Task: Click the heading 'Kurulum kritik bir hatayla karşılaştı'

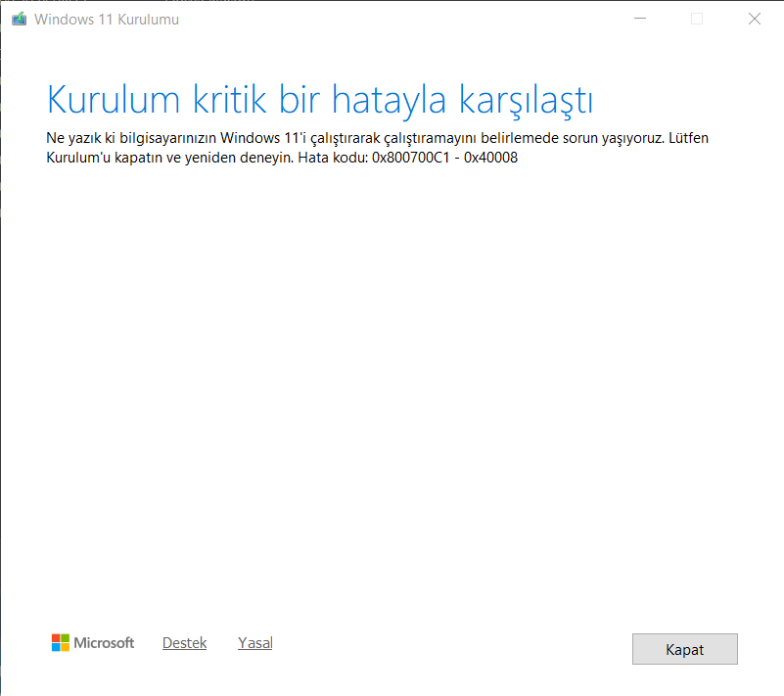Action: pyautogui.click(x=320, y=101)
